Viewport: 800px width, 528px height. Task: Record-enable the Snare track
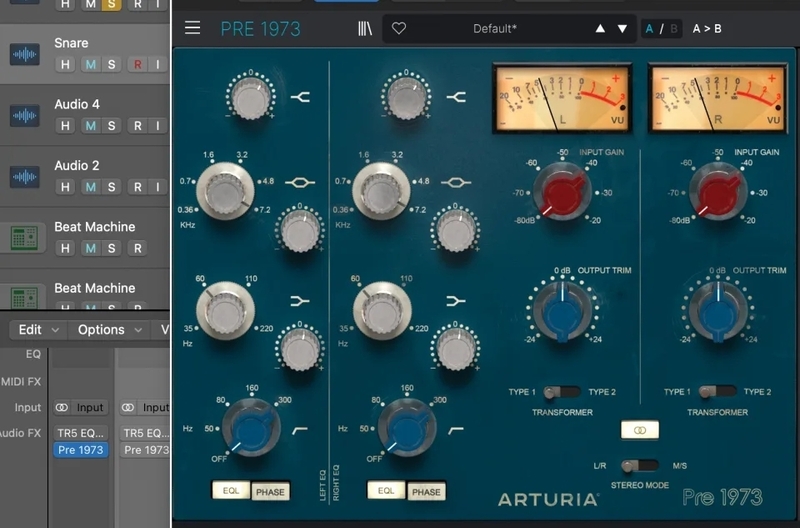pos(137,64)
